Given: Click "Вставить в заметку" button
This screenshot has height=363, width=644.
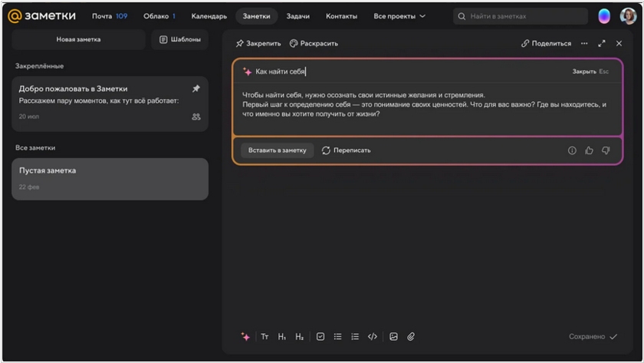Looking at the screenshot, I should (x=277, y=150).
